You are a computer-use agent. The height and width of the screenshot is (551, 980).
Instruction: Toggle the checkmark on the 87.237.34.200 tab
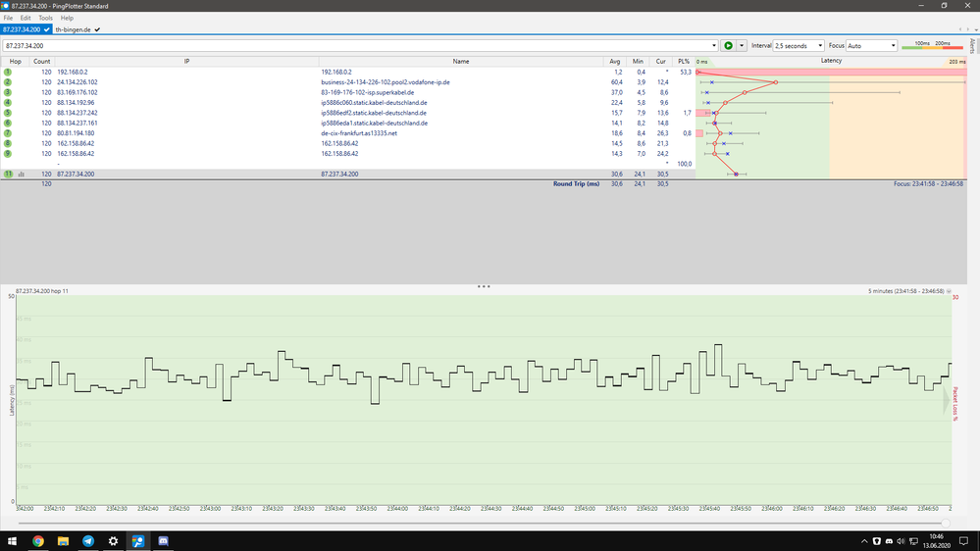tap(47, 29)
